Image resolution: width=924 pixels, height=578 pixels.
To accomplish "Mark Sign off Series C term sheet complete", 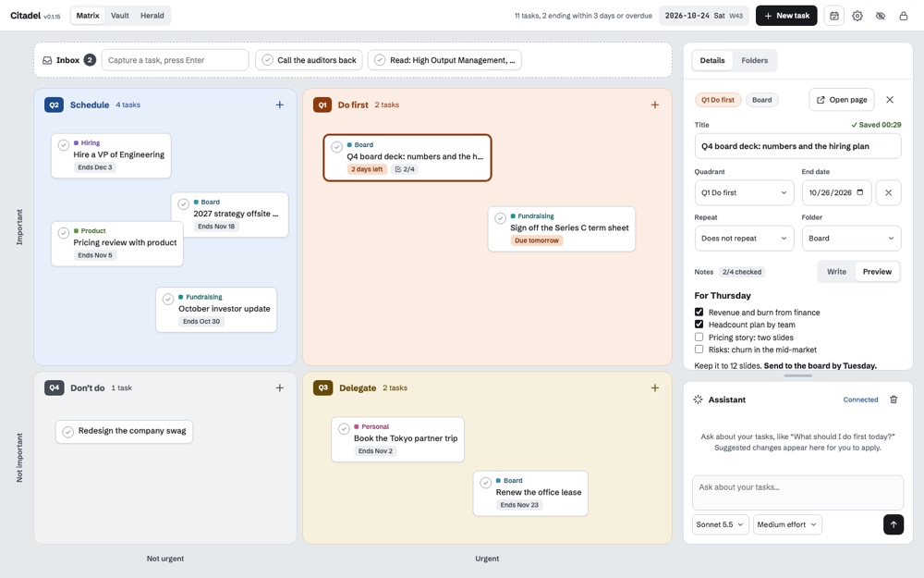I will click(500, 218).
